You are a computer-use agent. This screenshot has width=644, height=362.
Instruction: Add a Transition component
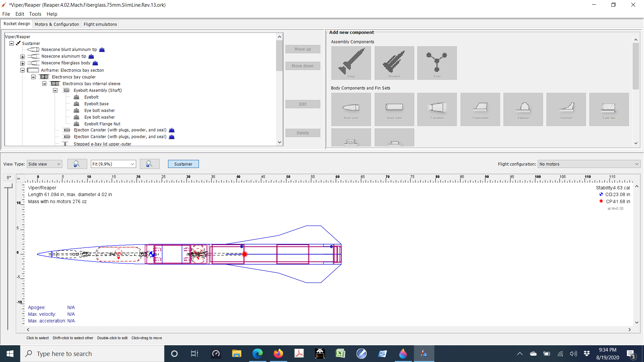[x=437, y=109]
